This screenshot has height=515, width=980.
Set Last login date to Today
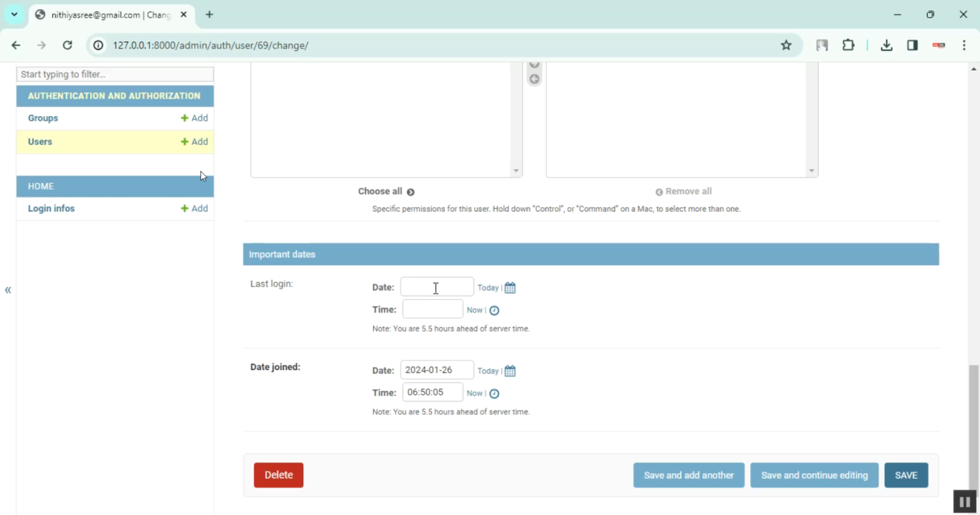tap(487, 288)
